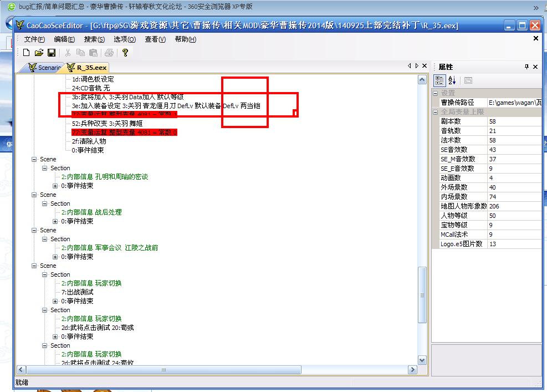Click vertical scrollbar down arrow in tree
The image size is (547, 392).
(422, 360)
